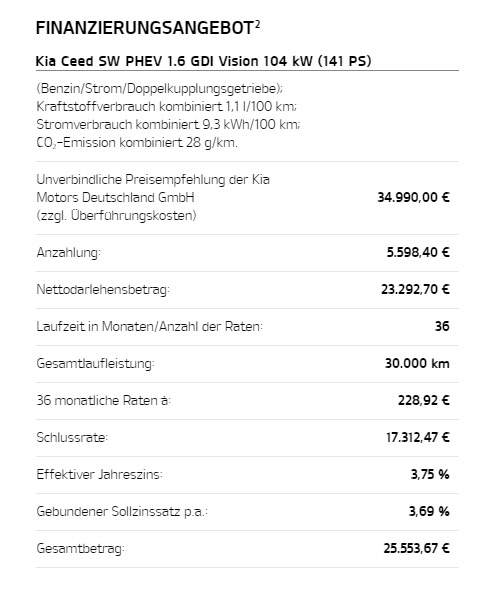Click the amount 23.292,70 €
The height and width of the screenshot is (599, 494).
(415, 290)
